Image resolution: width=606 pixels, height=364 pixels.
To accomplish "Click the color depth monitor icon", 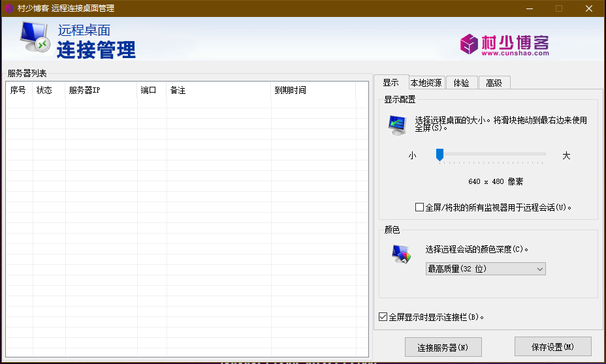I will 401,254.
